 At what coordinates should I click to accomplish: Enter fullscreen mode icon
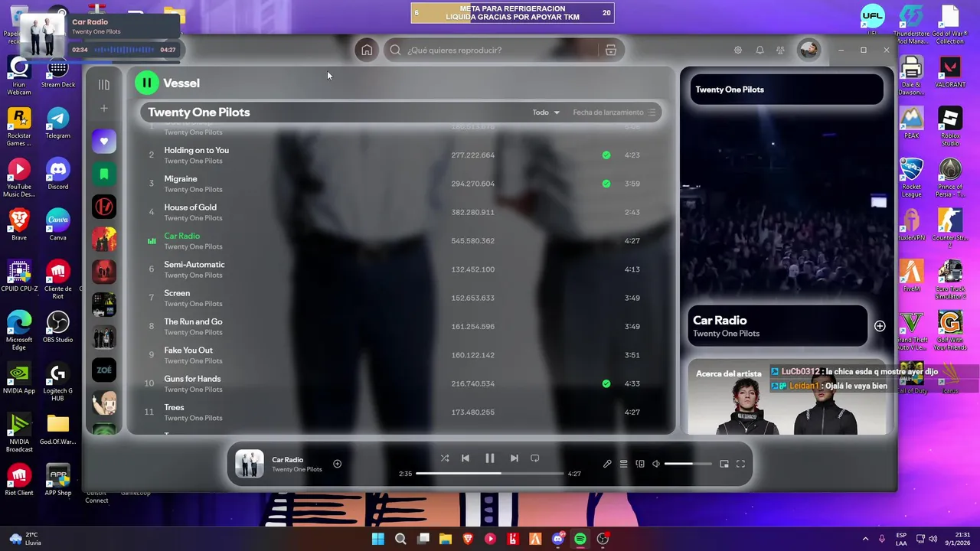740,464
